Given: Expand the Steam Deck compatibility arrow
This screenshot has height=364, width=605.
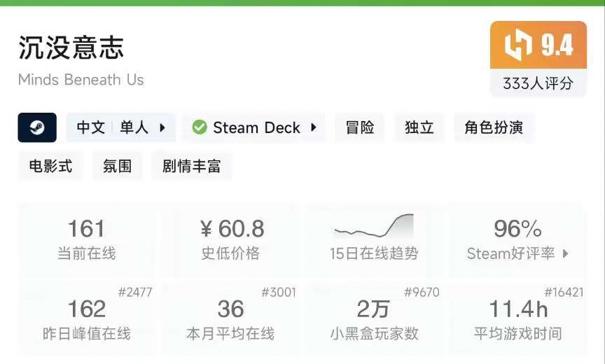Looking at the screenshot, I should click(x=314, y=127).
